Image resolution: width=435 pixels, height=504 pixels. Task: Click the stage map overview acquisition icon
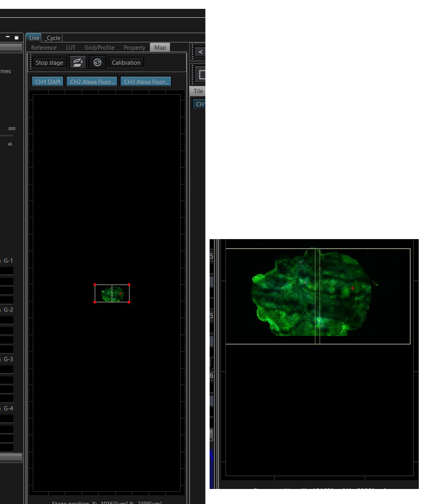[77, 62]
